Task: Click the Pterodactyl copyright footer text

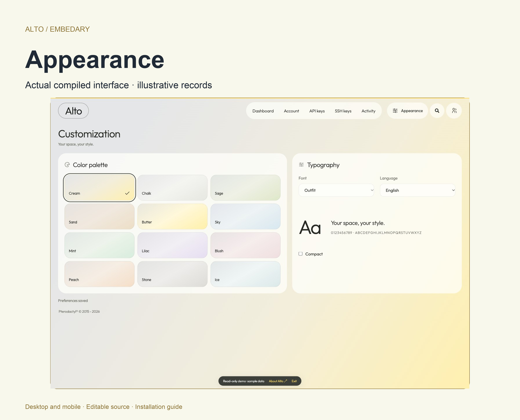Action: [x=79, y=311]
